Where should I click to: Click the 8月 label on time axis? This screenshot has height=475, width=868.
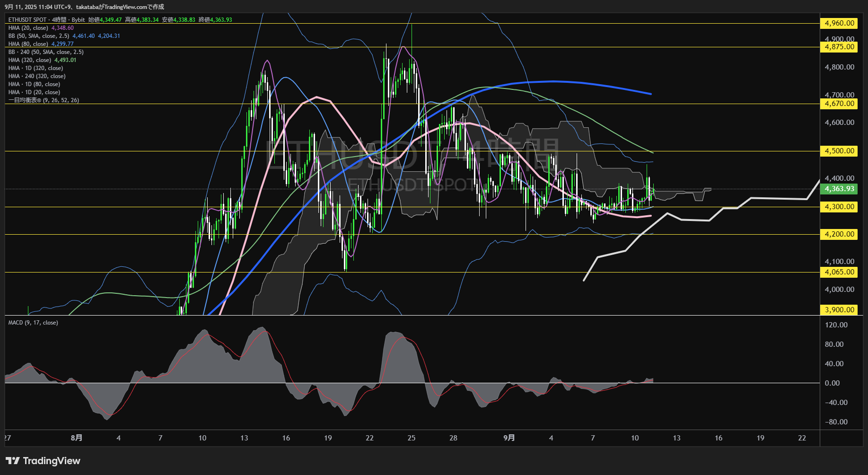(x=77, y=438)
